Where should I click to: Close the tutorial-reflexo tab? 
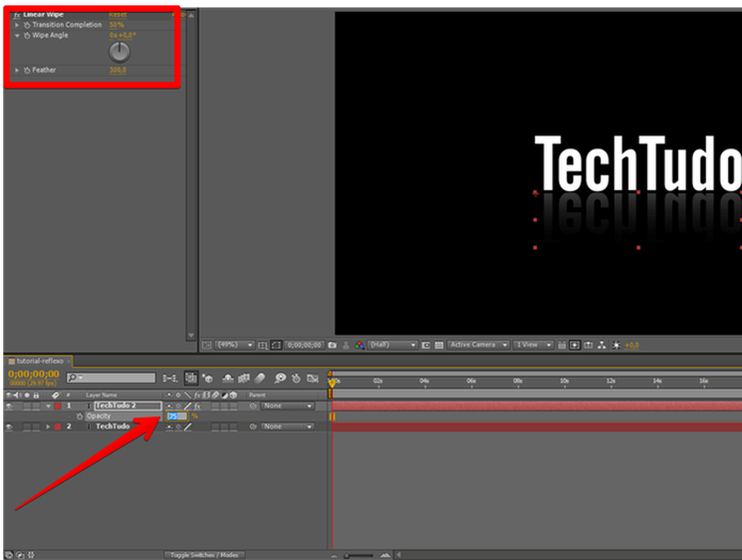coord(69,361)
